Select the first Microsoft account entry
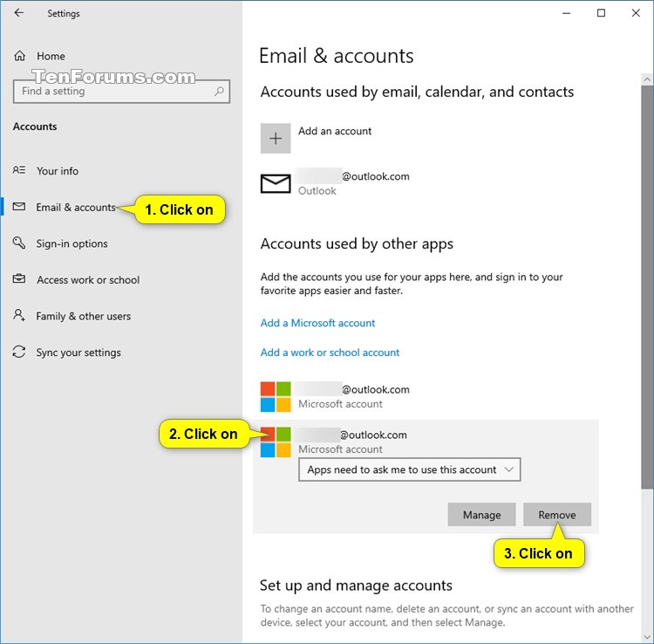Screen dimensions: 654x644 [x=335, y=396]
